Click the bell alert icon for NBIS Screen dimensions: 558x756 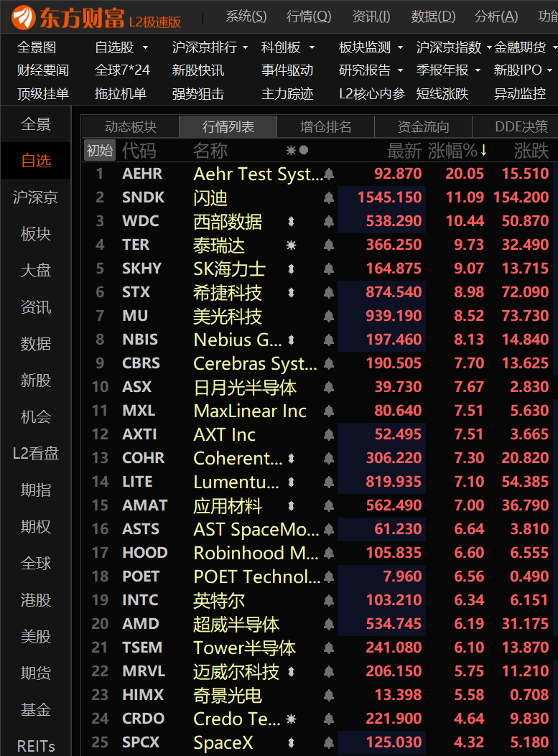[x=329, y=340]
